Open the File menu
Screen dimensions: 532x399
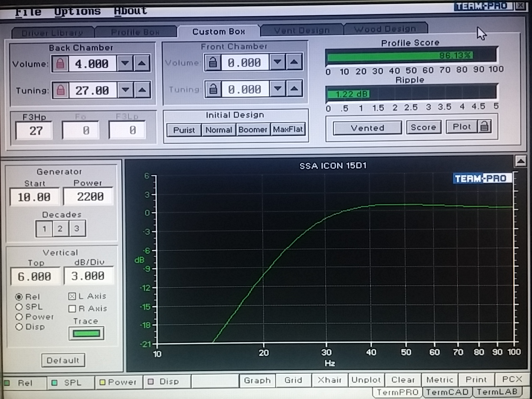point(28,12)
